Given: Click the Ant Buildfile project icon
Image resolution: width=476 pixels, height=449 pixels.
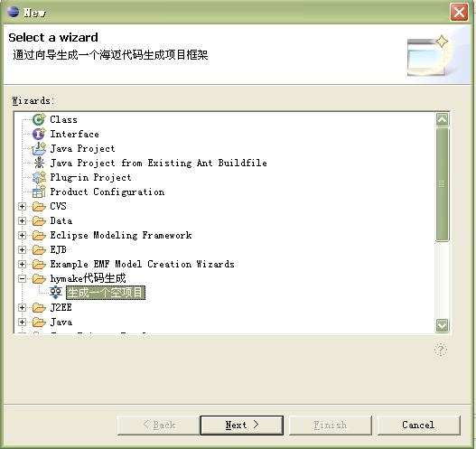Looking at the screenshot, I should pyautogui.click(x=39, y=163).
